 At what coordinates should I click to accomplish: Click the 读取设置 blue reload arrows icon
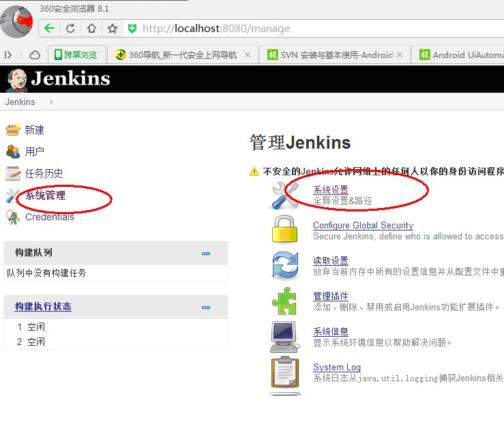click(x=285, y=265)
